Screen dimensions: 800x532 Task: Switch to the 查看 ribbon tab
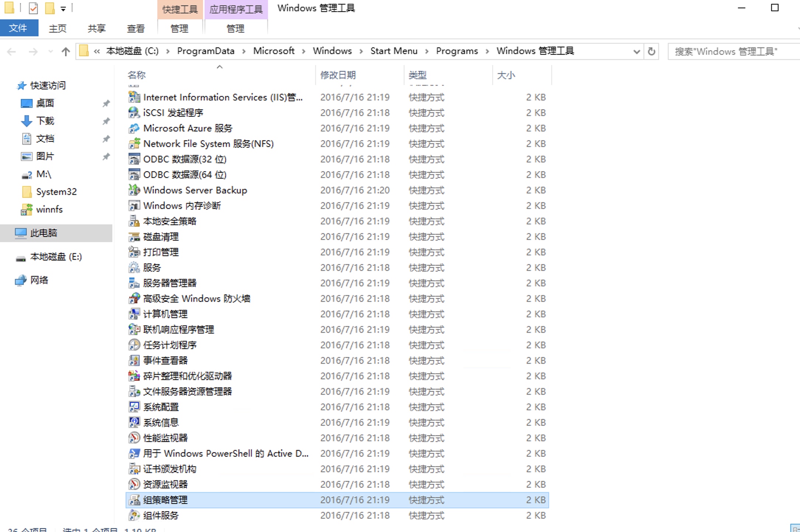(136, 28)
